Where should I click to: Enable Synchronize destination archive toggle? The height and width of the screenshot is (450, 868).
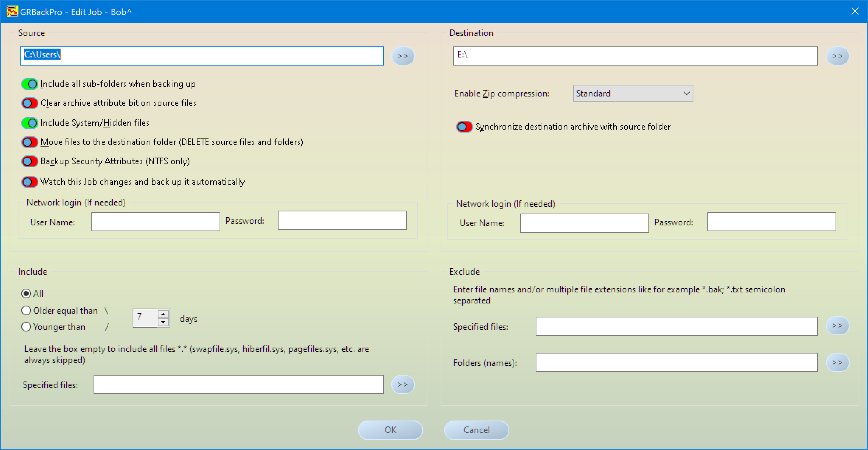[464, 127]
